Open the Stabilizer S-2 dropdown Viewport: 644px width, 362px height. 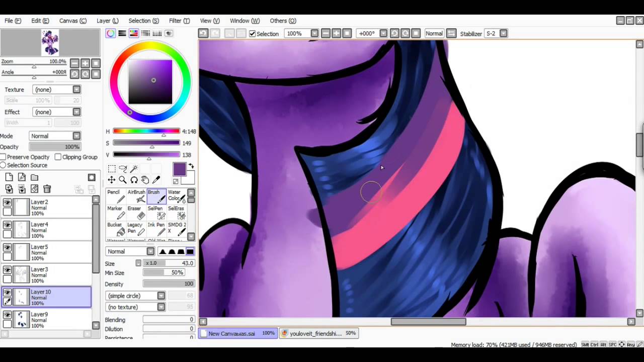496,33
